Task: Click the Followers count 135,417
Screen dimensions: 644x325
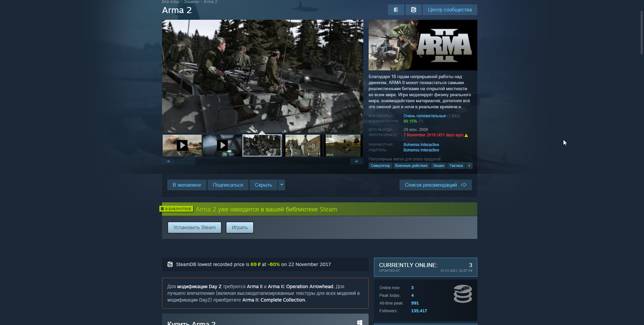Action: click(419, 311)
